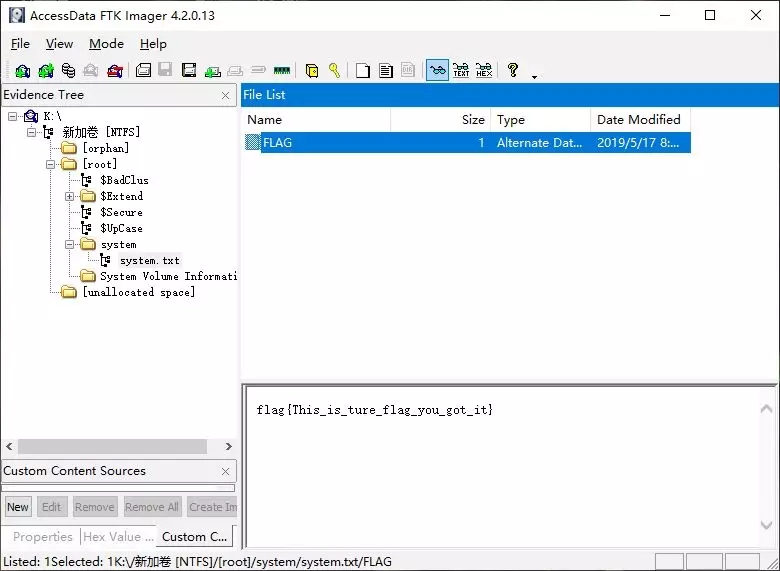Collapse the [root] folder node

click(x=50, y=164)
